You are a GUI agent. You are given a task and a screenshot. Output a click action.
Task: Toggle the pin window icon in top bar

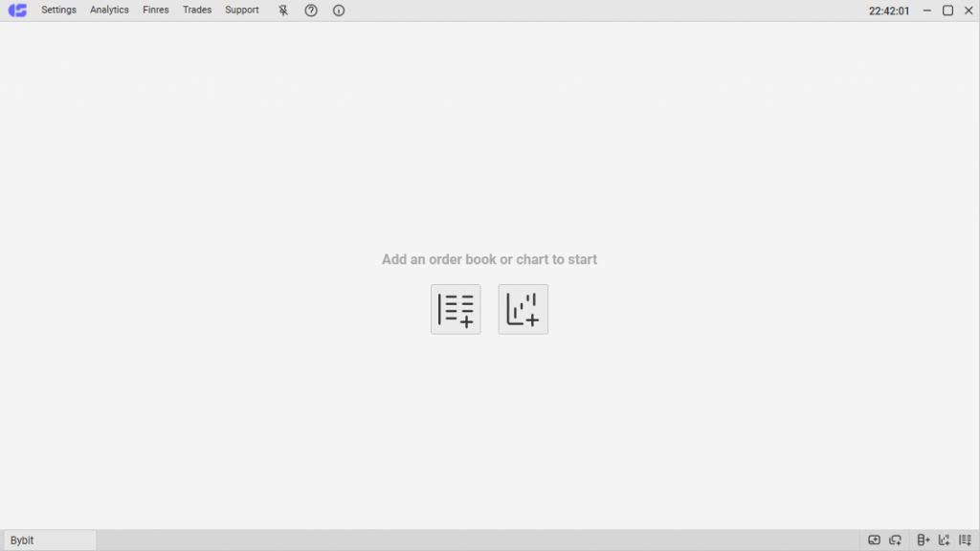[283, 11]
